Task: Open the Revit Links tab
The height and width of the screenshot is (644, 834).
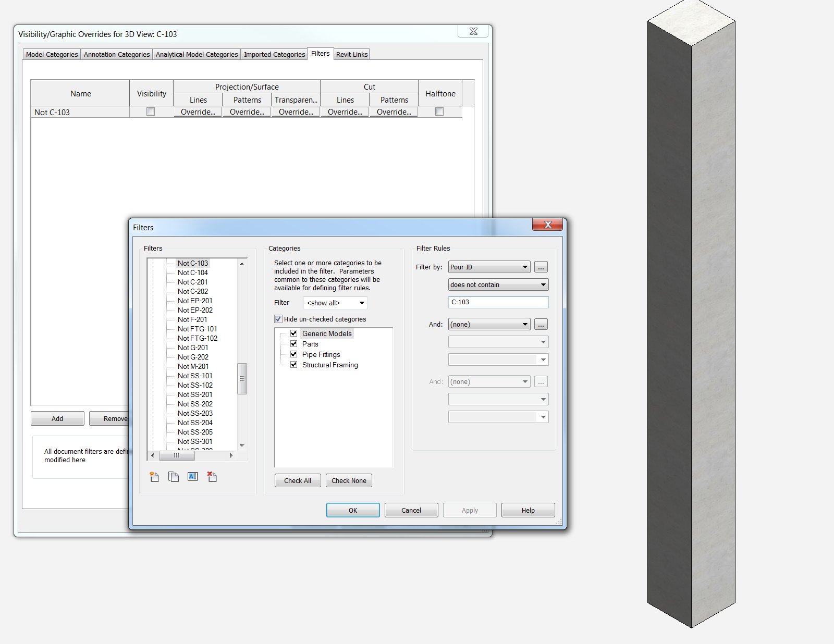Action: coord(352,54)
